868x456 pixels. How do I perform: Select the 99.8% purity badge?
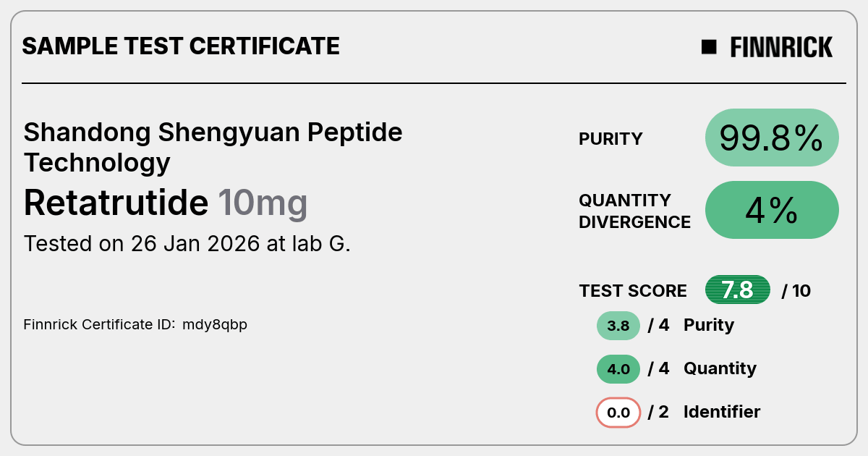click(x=772, y=138)
